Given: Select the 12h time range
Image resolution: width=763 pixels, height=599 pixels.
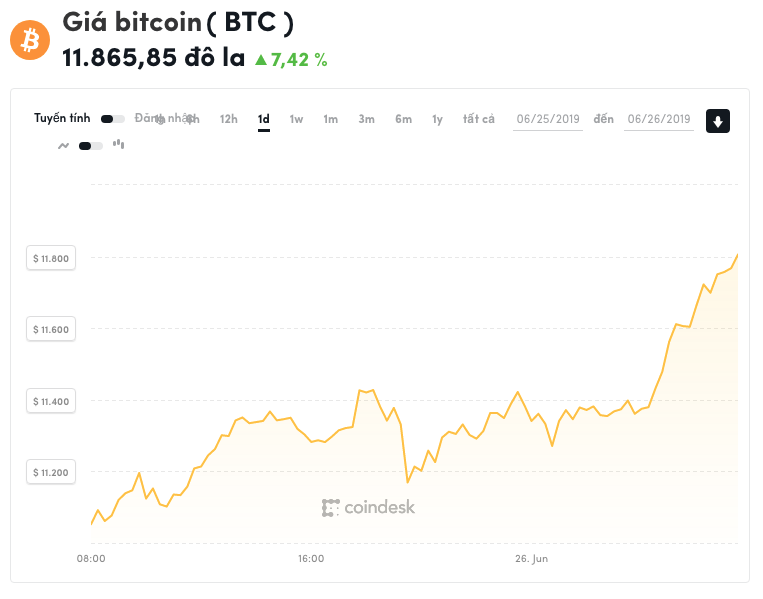Looking at the screenshot, I should 229,119.
